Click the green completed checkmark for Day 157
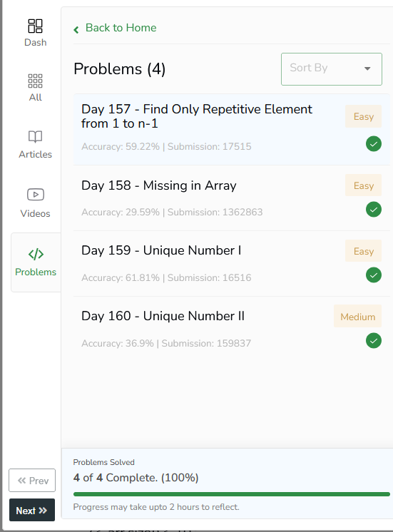 tap(373, 144)
